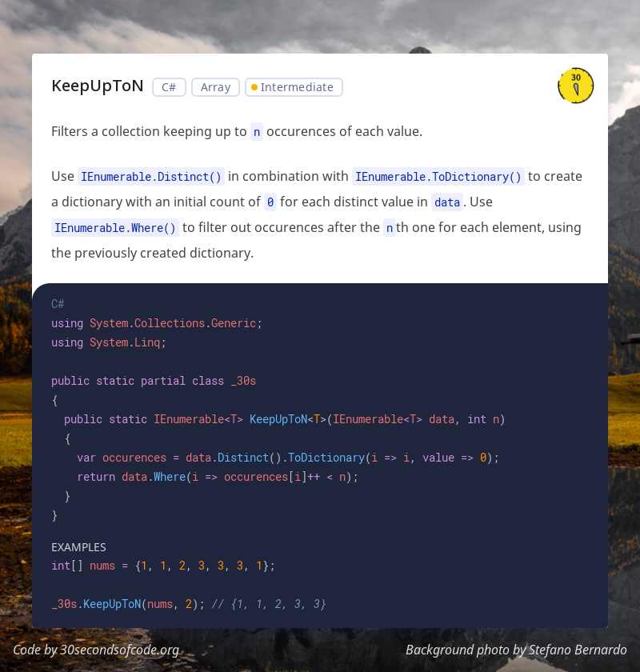Select the IEnumerable.Where() inline code chip

point(115,227)
